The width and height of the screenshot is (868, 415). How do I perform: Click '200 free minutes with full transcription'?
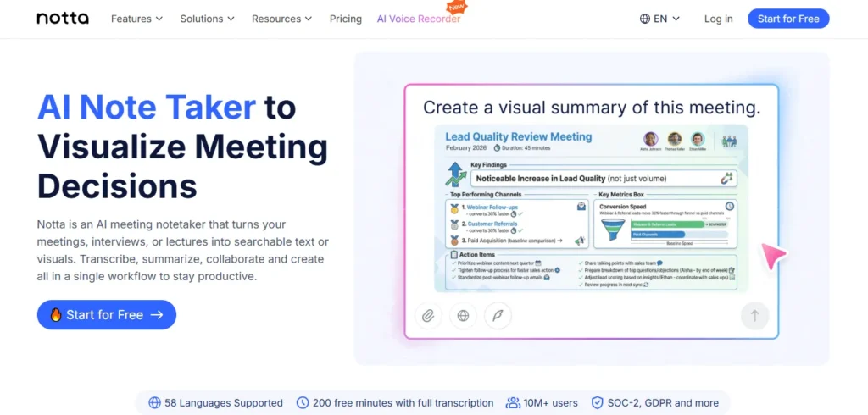click(403, 403)
